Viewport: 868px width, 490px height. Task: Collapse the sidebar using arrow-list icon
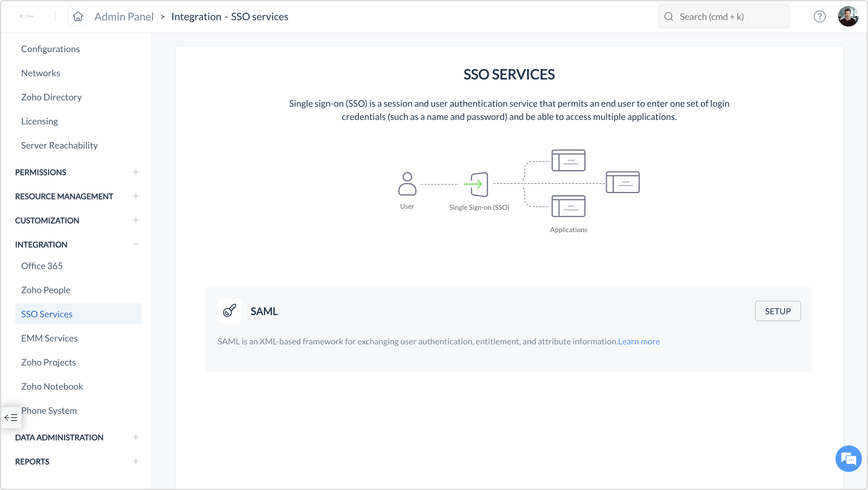[x=11, y=418]
